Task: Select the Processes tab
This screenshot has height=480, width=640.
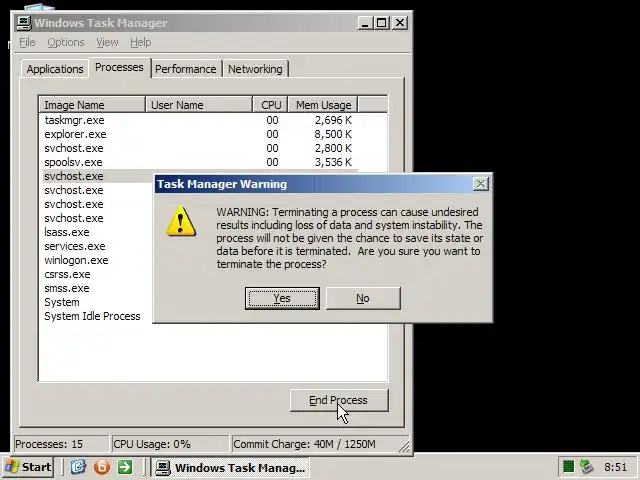Action: (119, 67)
